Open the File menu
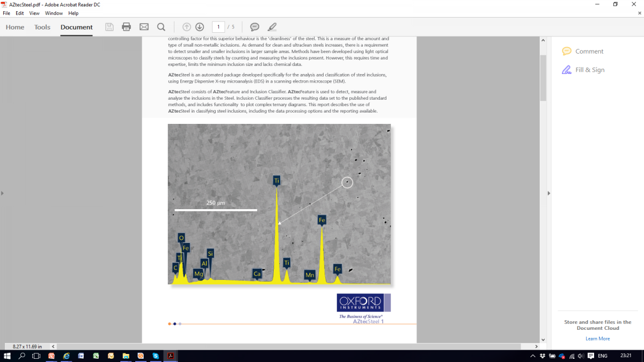The image size is (644, 362). tap(6, 13)
